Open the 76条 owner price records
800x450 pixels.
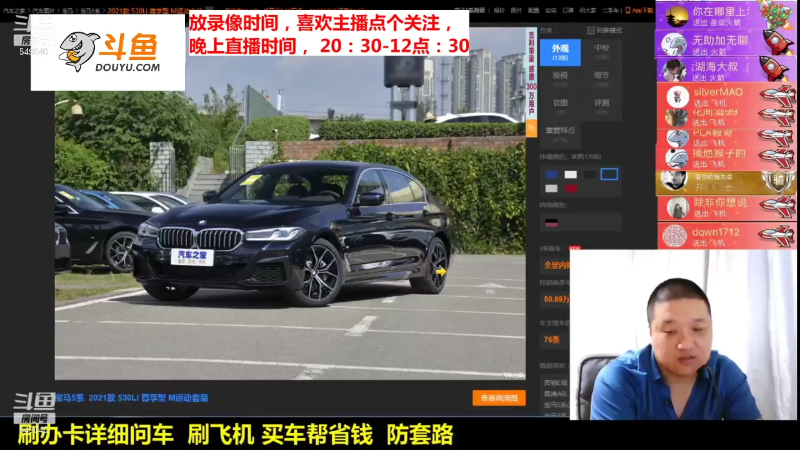point(552,340)
